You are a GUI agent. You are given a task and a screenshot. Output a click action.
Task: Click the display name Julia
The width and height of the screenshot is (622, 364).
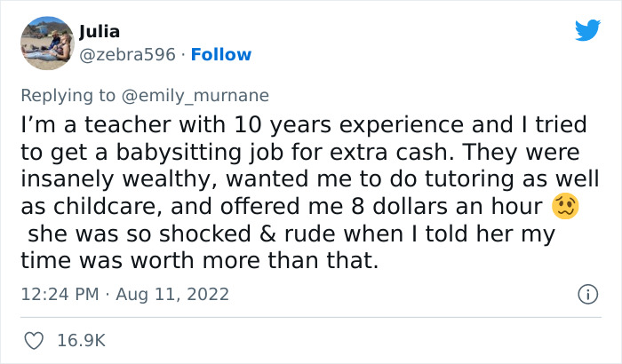tap(100, 32)
